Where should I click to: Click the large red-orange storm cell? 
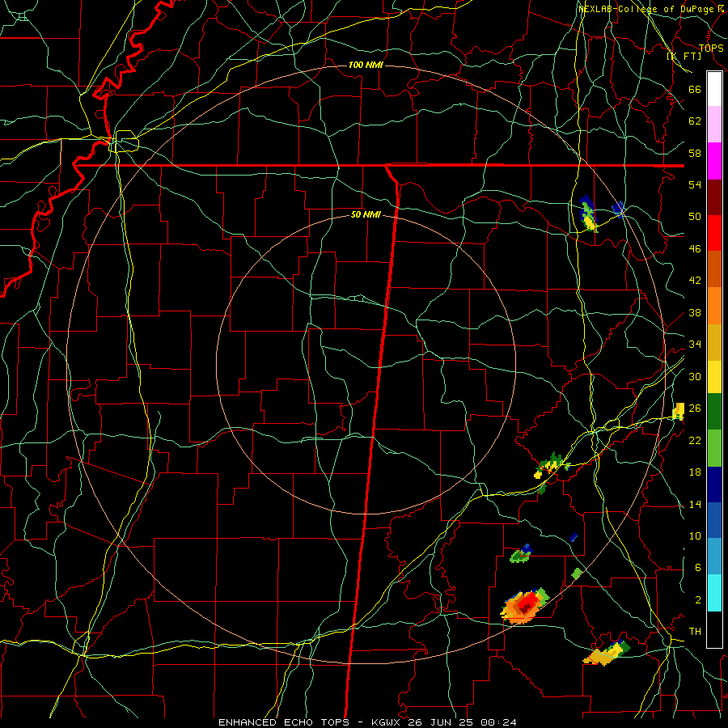[525, 605]
